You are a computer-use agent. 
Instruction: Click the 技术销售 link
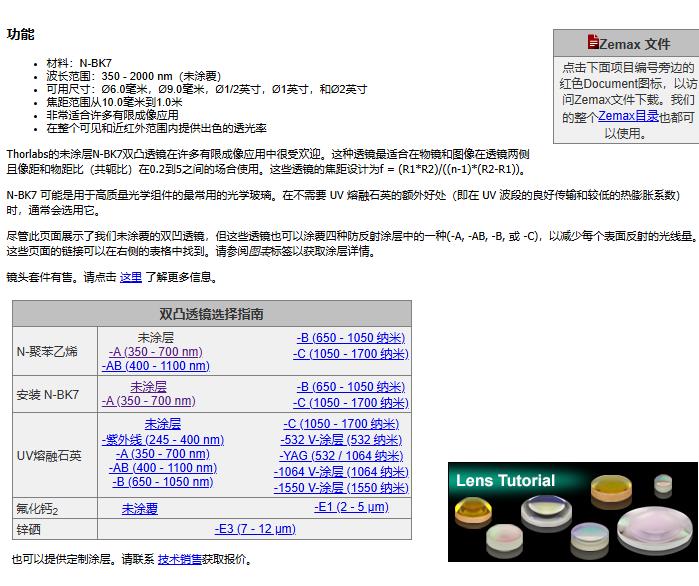coord(180,559)
